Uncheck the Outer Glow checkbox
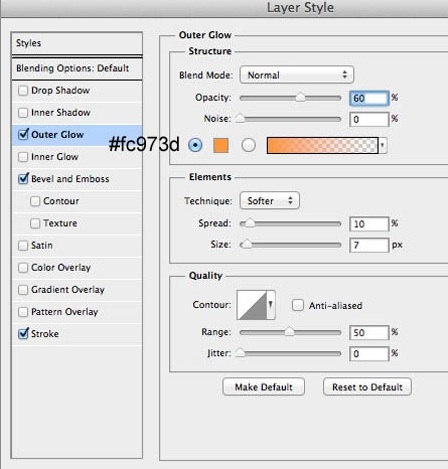 (x=23, y=134)
